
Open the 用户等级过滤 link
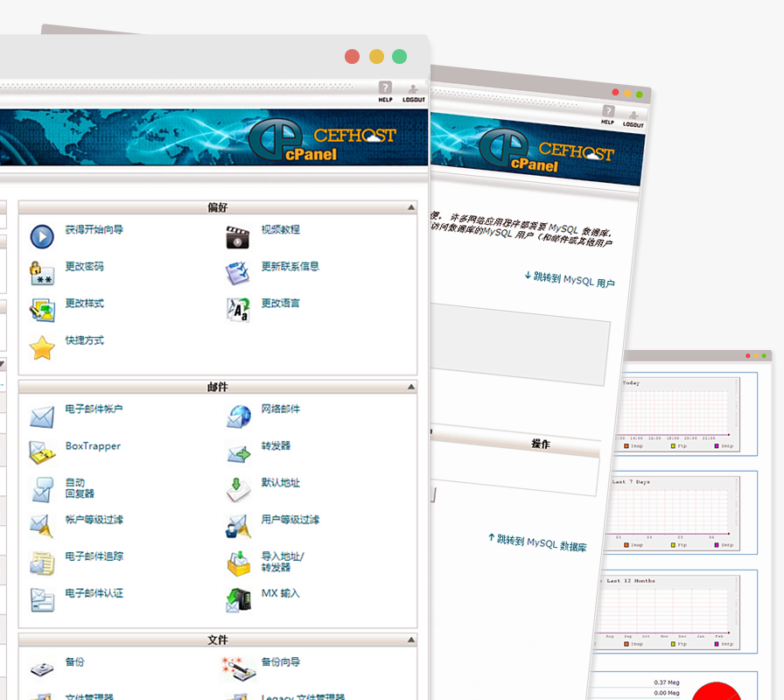coord(290,520)
